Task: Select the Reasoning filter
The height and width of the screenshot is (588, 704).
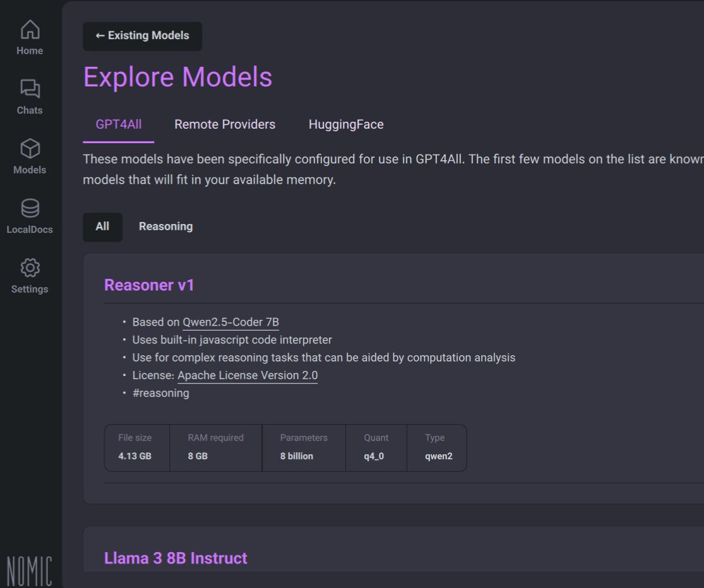Action: (x=165, y=226)
